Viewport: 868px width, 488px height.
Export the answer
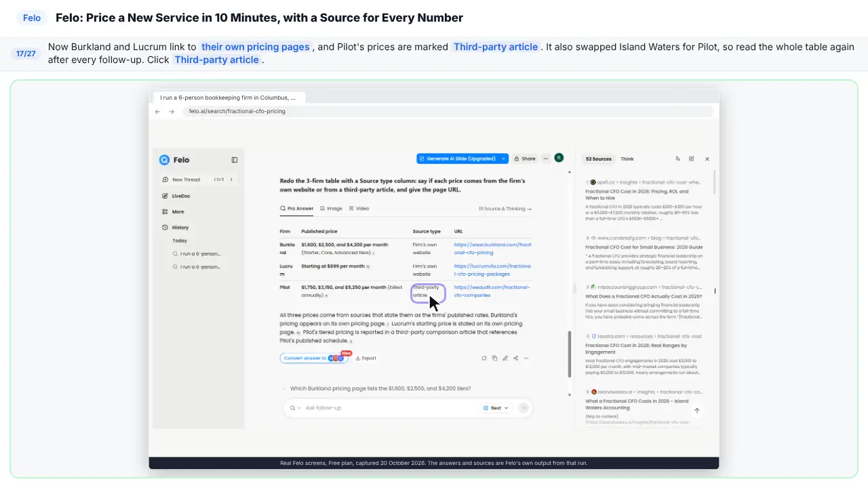click(366, 358)
